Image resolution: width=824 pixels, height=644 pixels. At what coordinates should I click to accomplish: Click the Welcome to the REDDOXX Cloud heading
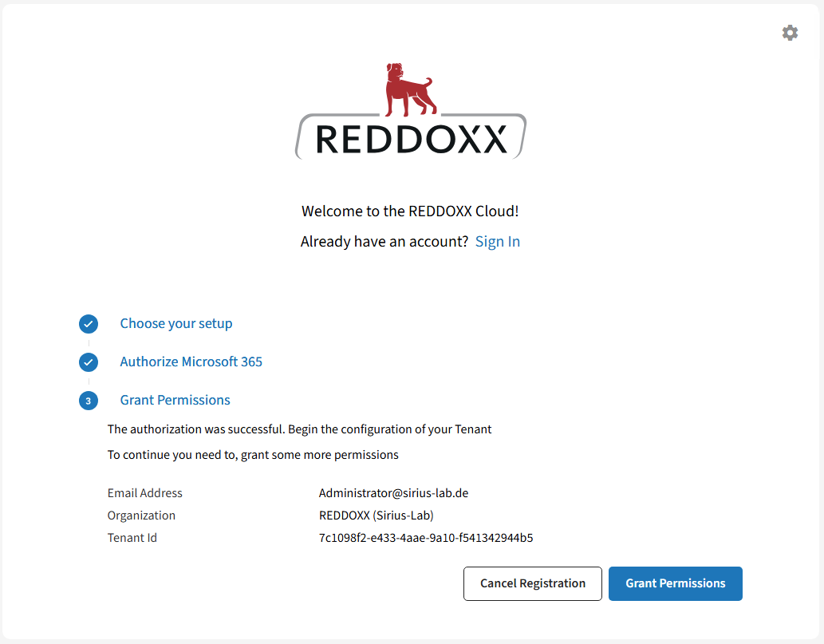409,211
